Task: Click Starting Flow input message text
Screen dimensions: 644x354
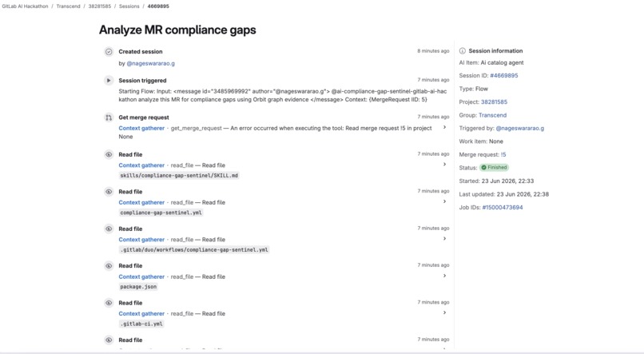Action: pyautogui.click(x=283, y=95)
